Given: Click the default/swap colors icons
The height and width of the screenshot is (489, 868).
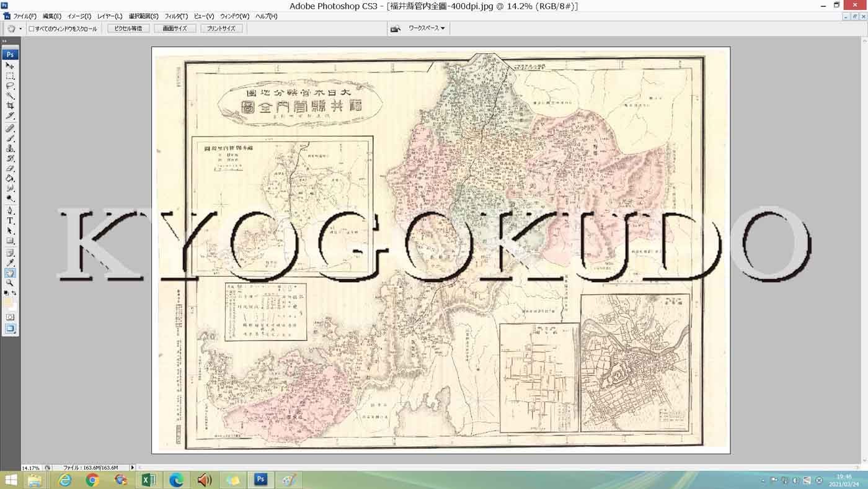Looking at the screenshot, I should (x=10, y=293).
